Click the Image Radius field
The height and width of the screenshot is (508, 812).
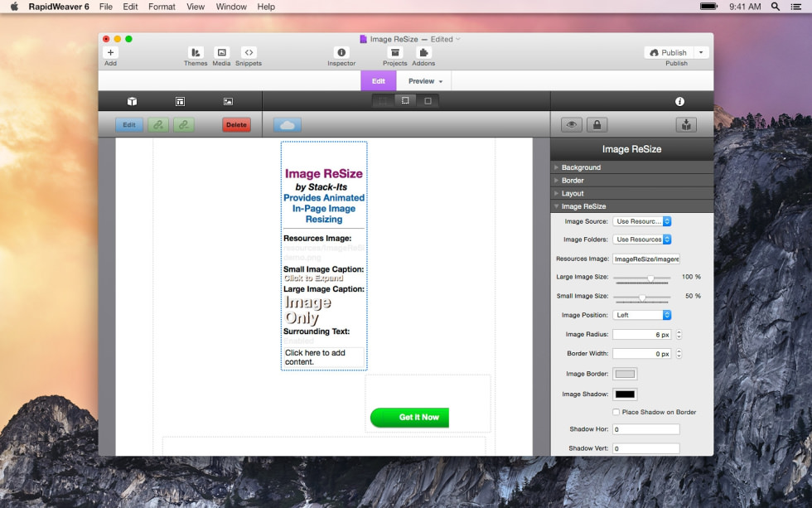(642, 335)
